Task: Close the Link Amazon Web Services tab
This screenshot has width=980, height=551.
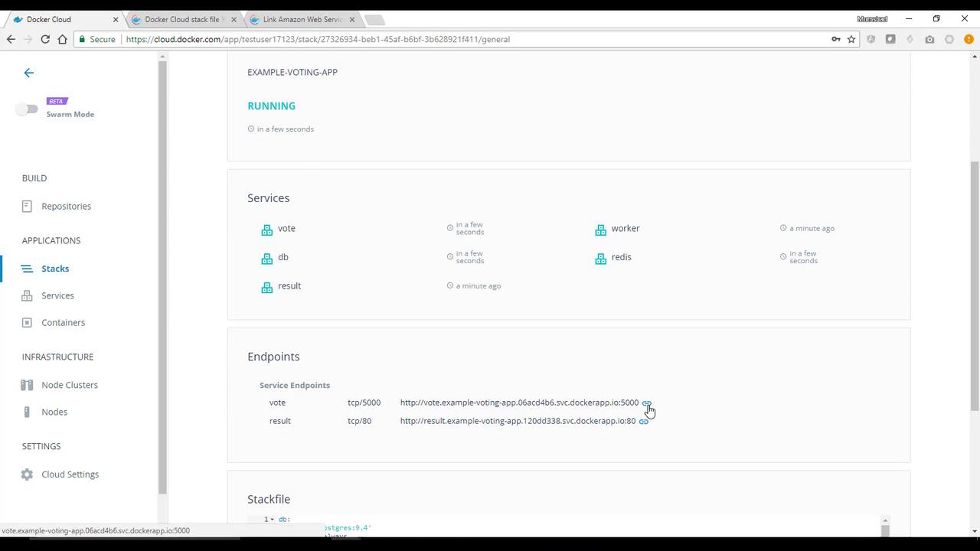Action: [x=351, y=20]
